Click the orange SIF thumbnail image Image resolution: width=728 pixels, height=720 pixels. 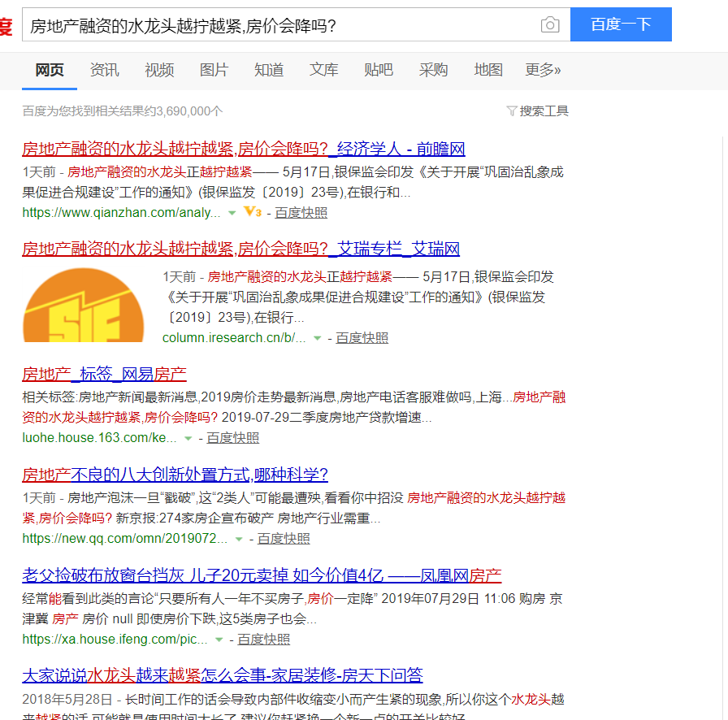[83, 305]
